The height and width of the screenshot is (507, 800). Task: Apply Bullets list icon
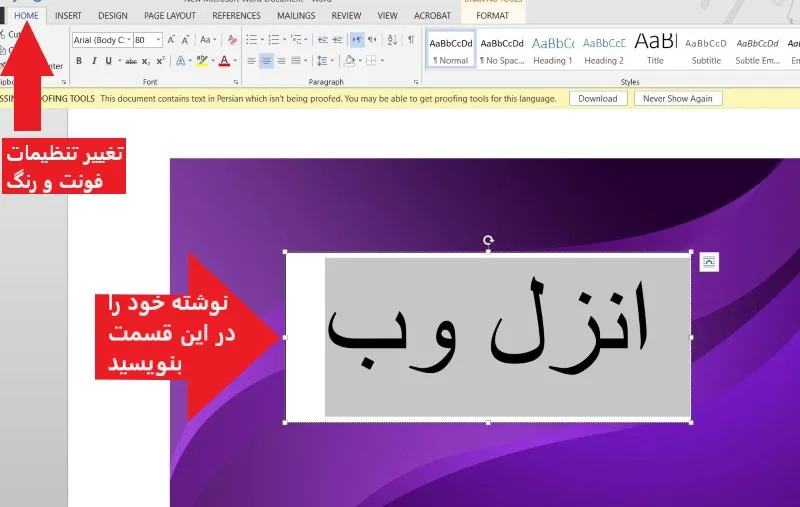[252, 40]
